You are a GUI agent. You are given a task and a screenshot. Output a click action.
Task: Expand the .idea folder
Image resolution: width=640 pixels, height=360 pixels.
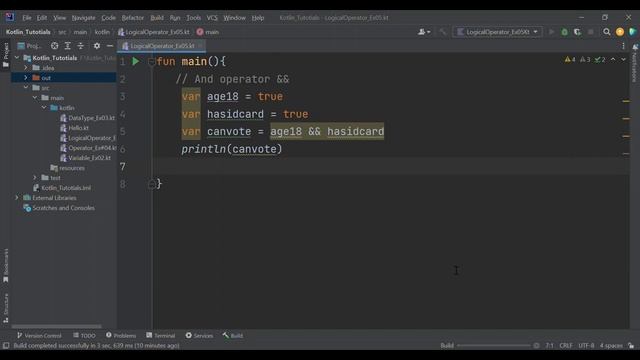[26, 68]
